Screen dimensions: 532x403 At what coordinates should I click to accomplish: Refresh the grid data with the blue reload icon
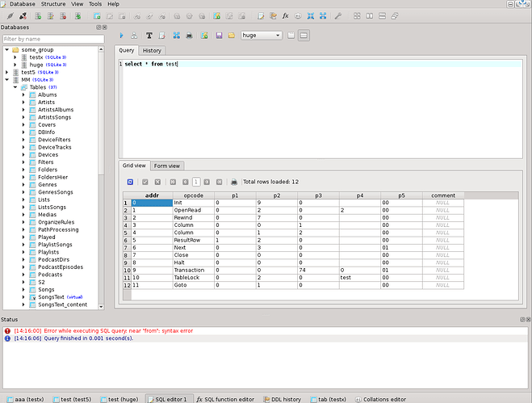pos(130,182)
